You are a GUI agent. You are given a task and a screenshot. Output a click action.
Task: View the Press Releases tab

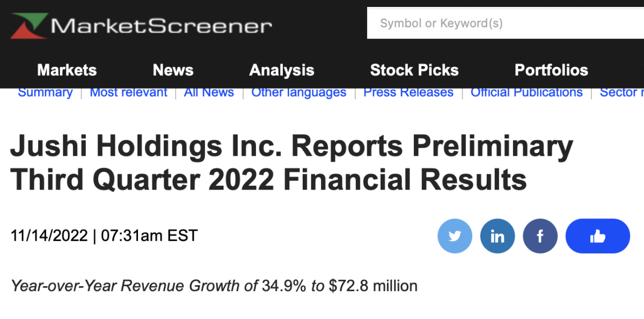(408, 92)
